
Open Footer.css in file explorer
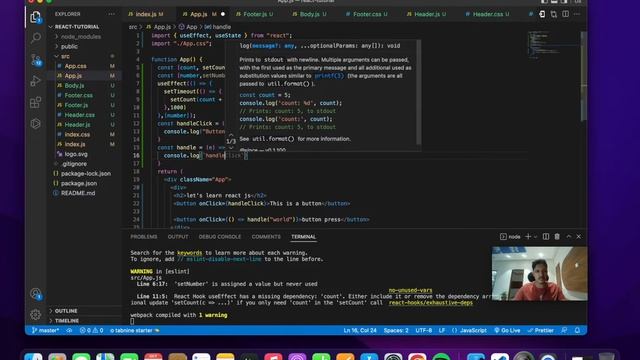pyautogui.click(x=78, y=95)
